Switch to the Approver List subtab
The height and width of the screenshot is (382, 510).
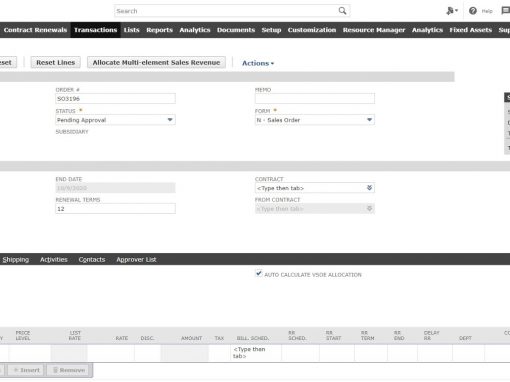click(x=136, y=259)
